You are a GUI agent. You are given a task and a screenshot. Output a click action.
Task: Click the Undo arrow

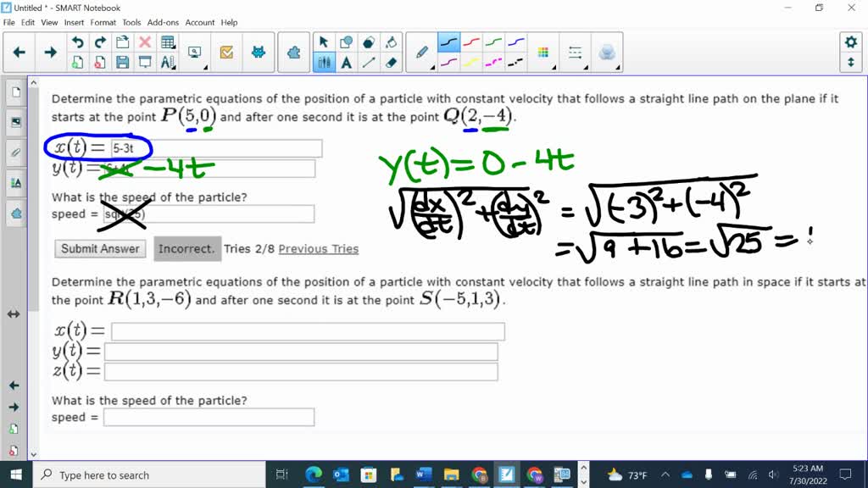click(x=77, y=41)
